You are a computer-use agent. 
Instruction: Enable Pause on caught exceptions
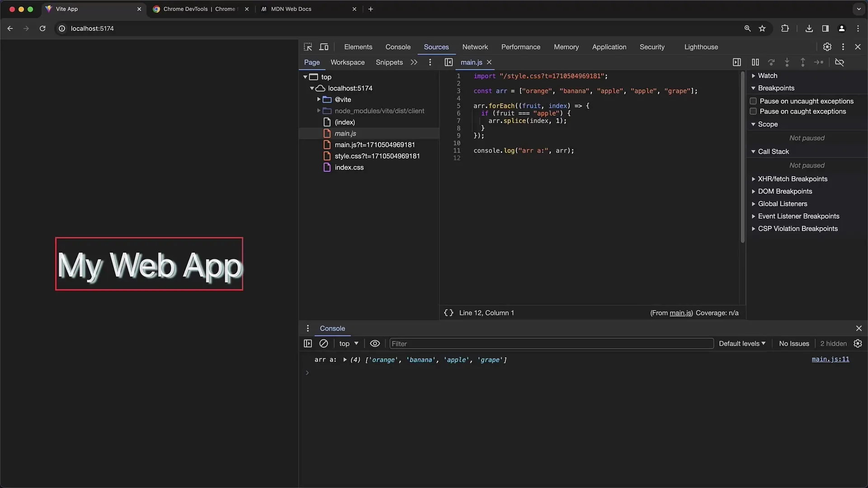[753, 111]
